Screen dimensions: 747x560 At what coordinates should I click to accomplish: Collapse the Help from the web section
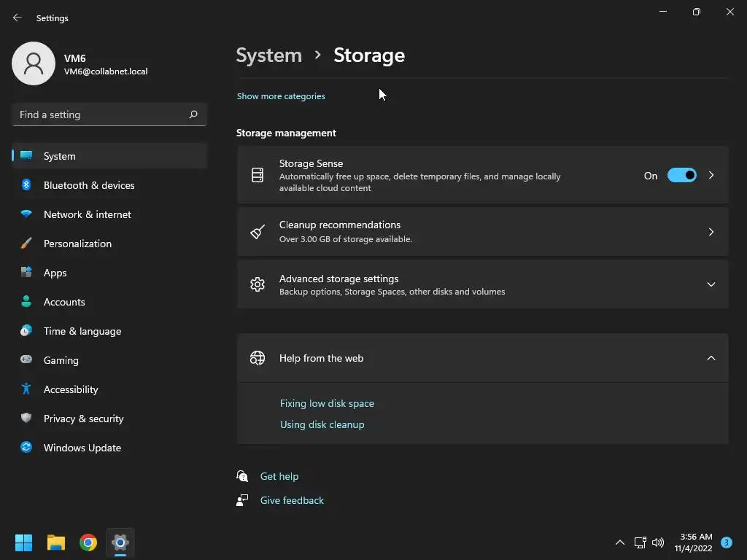coord(711,358)
